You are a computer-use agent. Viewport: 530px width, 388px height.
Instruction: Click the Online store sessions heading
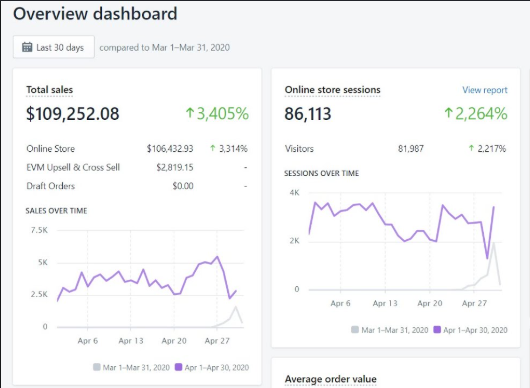pos(332,90)
